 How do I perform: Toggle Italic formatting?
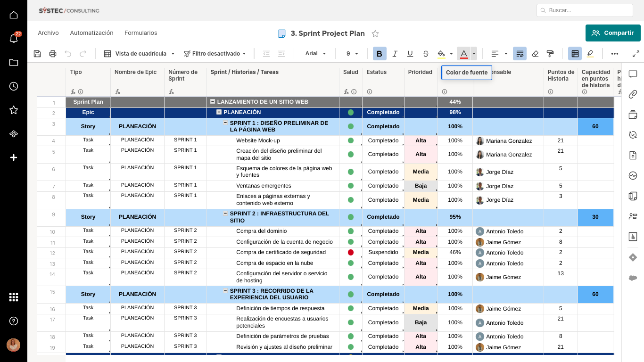coord(395,54)
